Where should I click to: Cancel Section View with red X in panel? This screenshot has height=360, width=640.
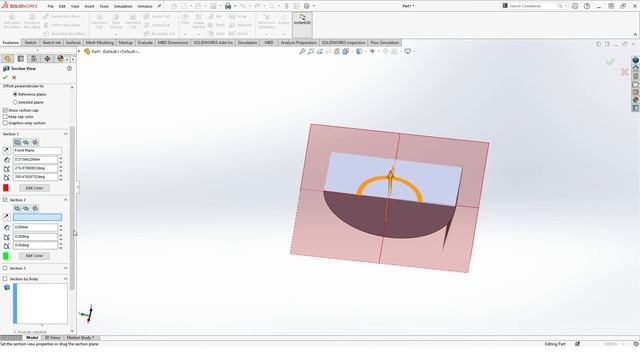[14, 77]
